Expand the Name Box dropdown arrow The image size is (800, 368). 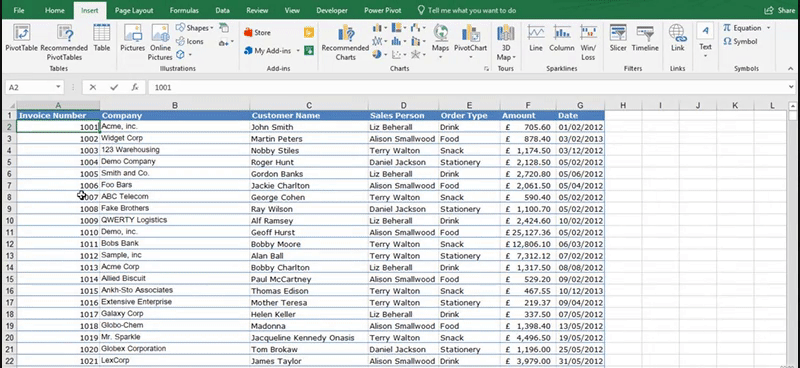tap(58, 87)
